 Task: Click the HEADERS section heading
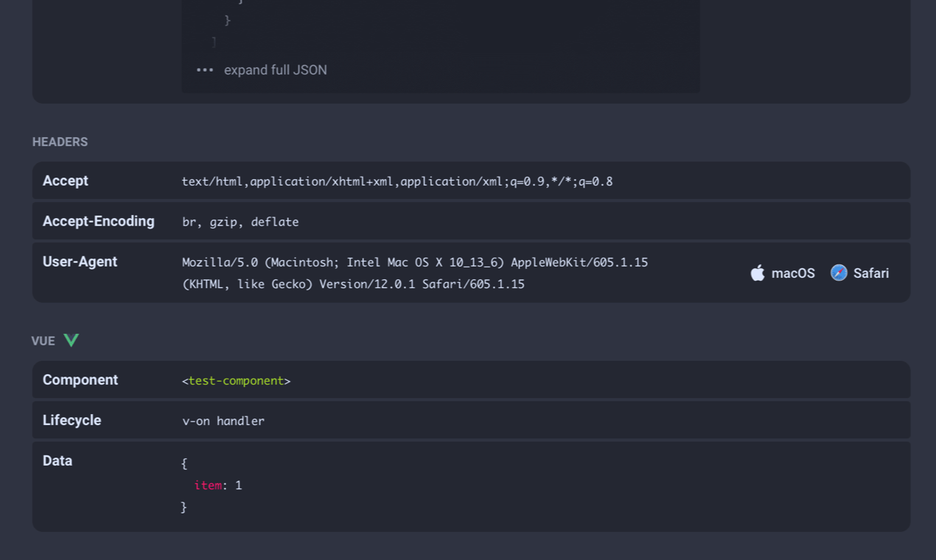tap(60, 142)
